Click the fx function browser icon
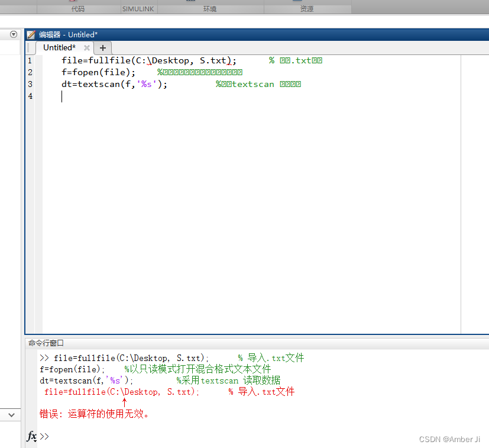This screenshot has height=448, width=489. [32, 436]
